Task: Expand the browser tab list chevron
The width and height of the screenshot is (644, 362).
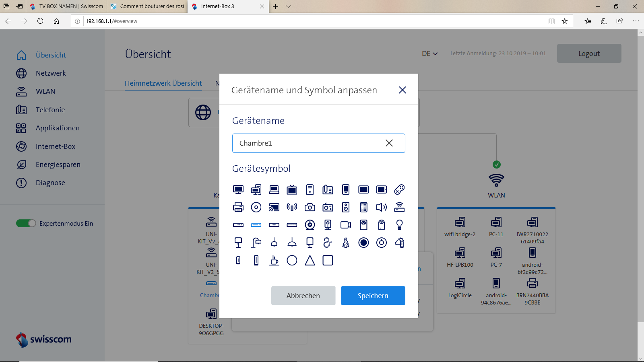Action: pyautogui.click(x=288, y=6)
